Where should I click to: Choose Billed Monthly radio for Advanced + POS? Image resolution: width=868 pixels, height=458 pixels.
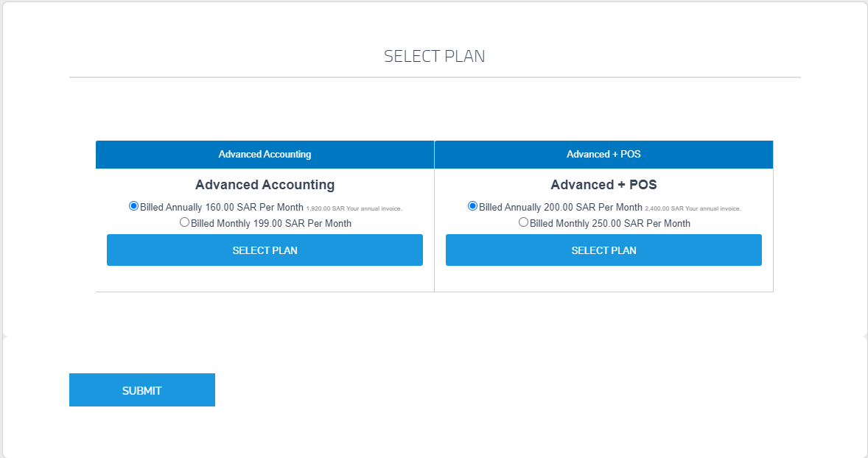click(x=524, y=222)
